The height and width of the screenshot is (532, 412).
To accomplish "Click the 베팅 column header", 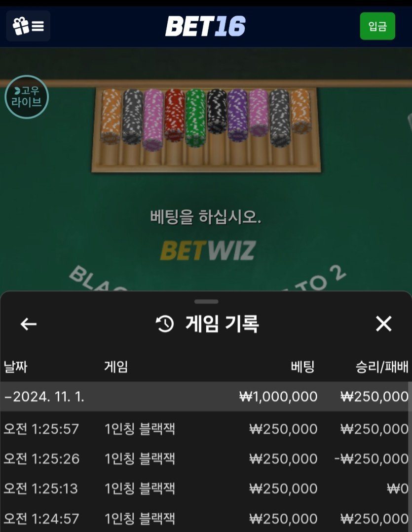I will pyautogui.click(x=302, y=367).
